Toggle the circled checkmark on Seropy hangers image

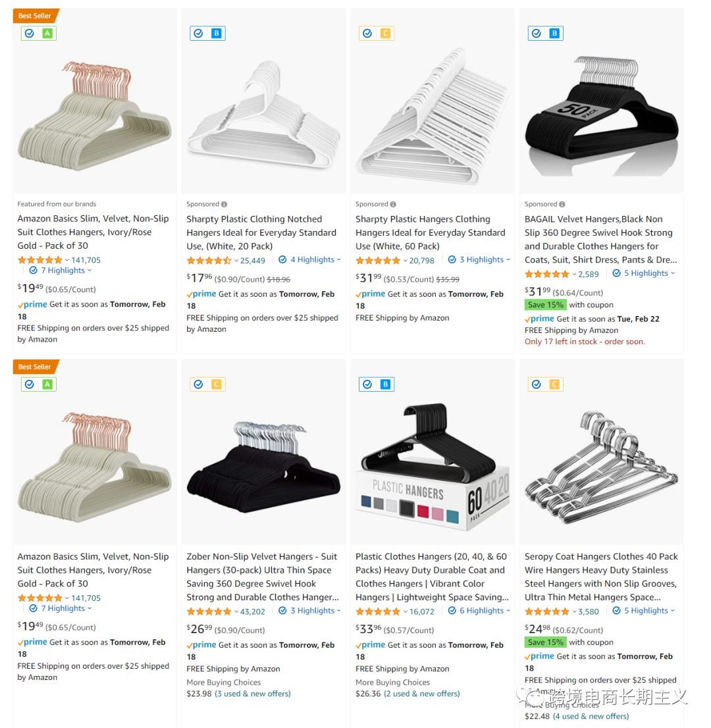(537, 384)
